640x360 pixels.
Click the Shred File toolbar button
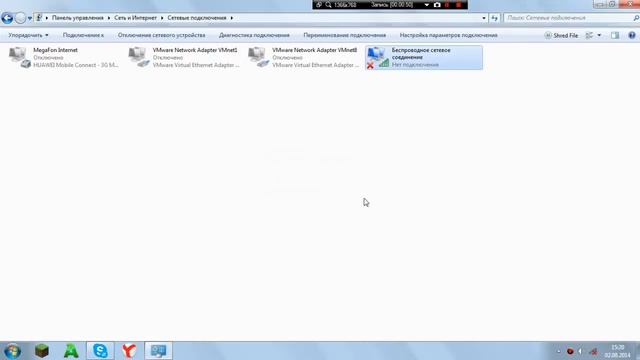coord(561,36)
